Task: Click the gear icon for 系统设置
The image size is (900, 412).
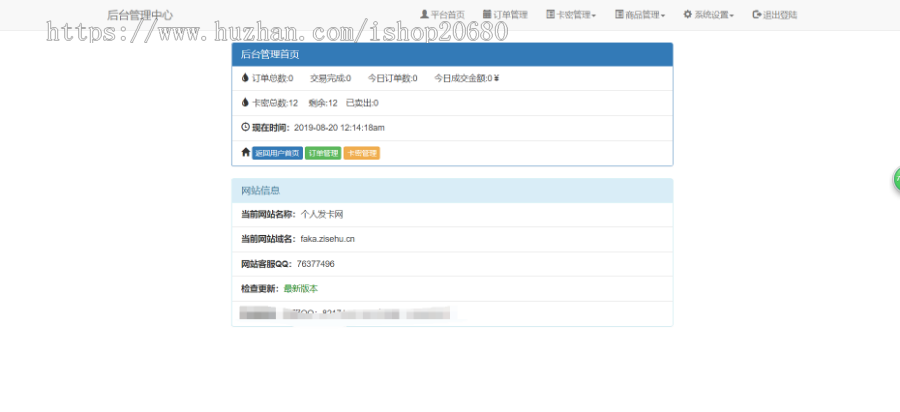Action: 688,15
